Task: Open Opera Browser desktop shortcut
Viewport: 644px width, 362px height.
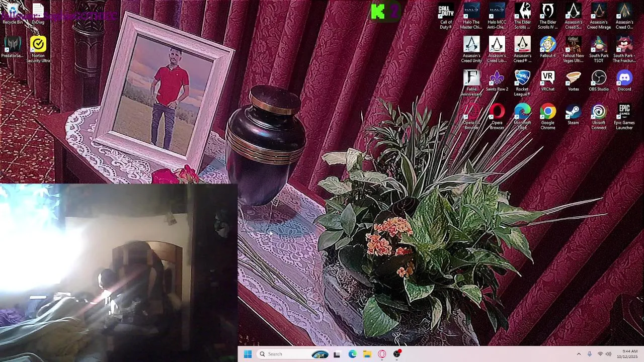Action: click(497, 117)
